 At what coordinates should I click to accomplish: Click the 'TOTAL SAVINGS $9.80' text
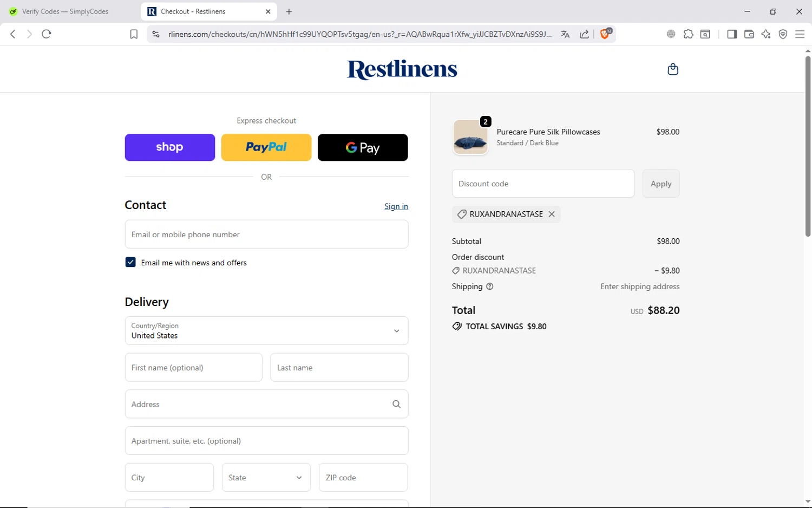(x=506, y=327)
